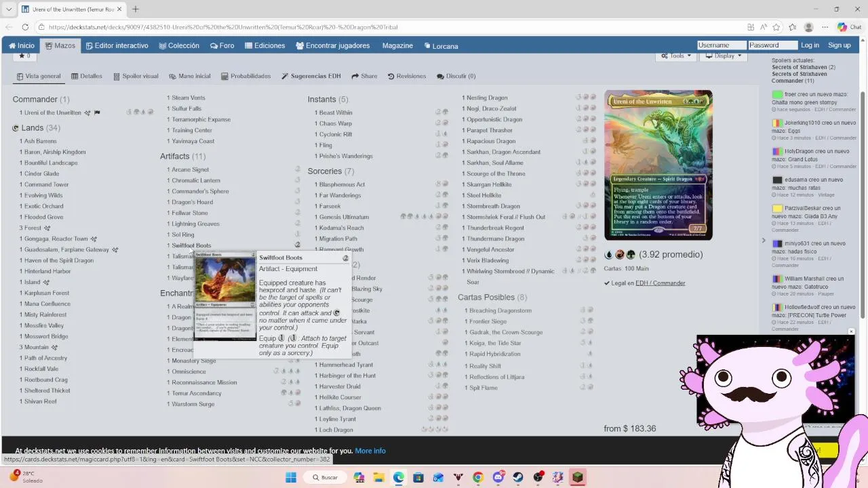Screen dimensions: 868x488
Task: Close the axolotl overlay with the X
Action: pos(850,331)
